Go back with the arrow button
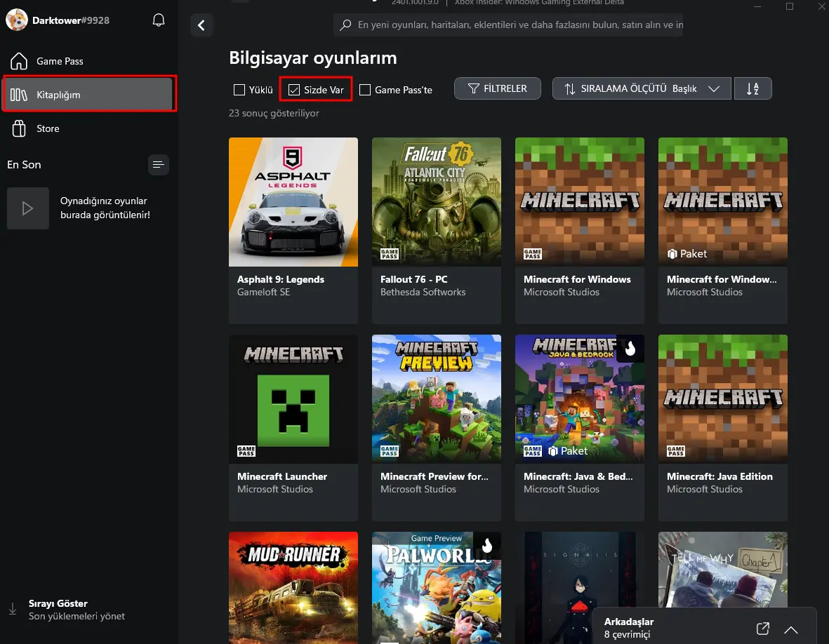The image size is (829, 644). [x=201, y=25]
